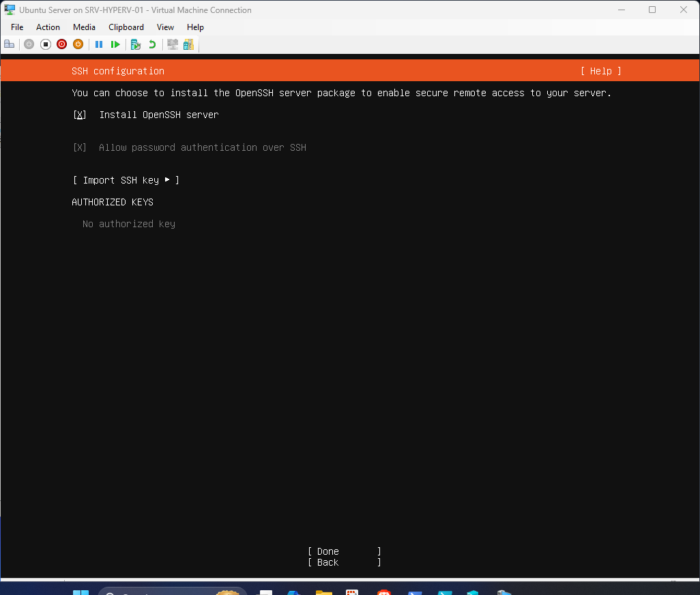Click the taskbar search box
Viewport: 700px width, 595px height.
171,591
